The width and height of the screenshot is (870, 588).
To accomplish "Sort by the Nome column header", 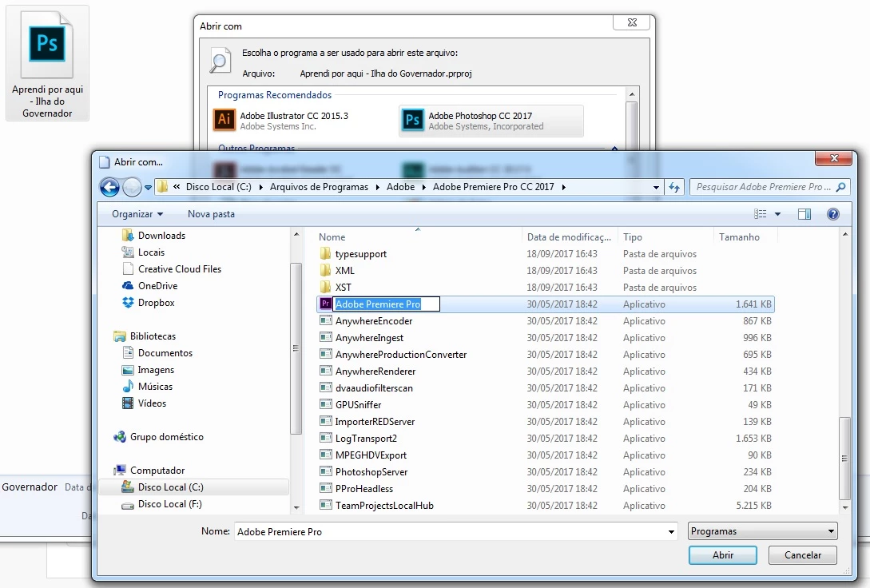I will coord(419,236).
